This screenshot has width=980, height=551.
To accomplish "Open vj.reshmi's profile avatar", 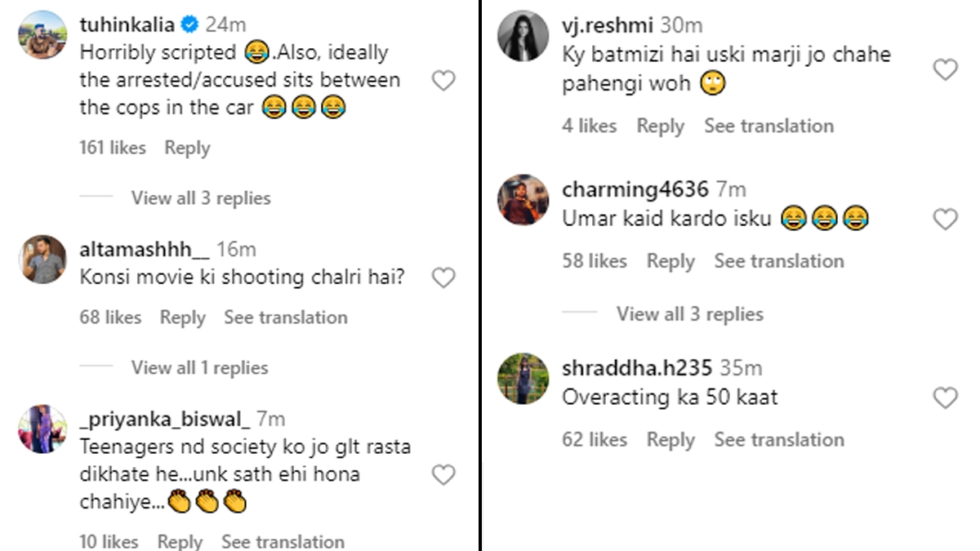I will point(523,36).
